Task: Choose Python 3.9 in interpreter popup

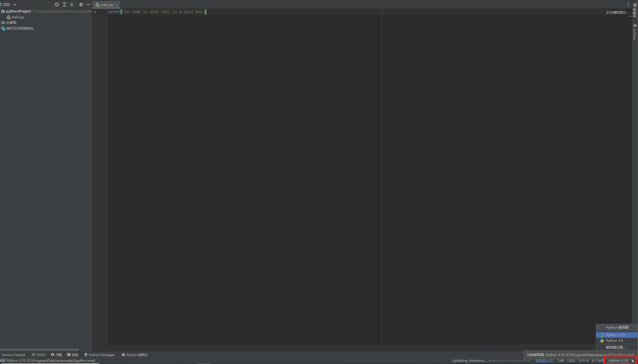Action: tap(617, 341)
